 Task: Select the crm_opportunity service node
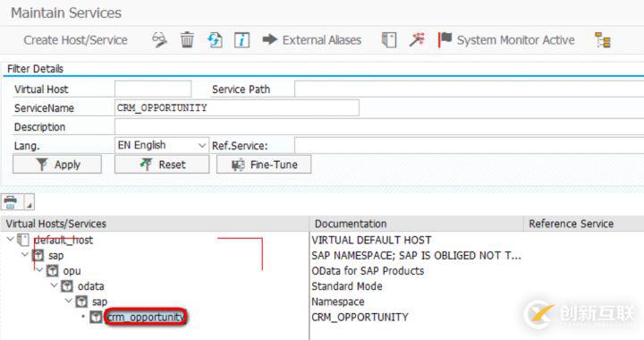click(146, 317)
